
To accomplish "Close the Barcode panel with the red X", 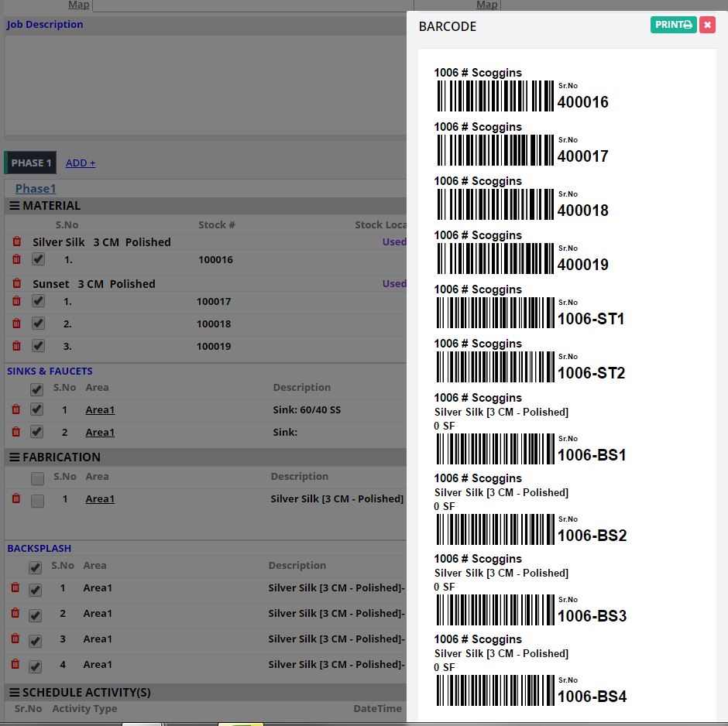I will 707,25.
